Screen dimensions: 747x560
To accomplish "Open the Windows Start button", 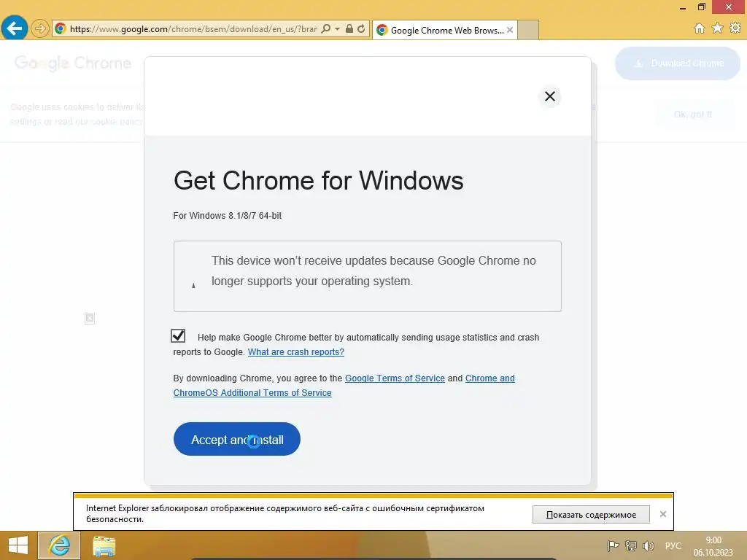I will point(18,545).
